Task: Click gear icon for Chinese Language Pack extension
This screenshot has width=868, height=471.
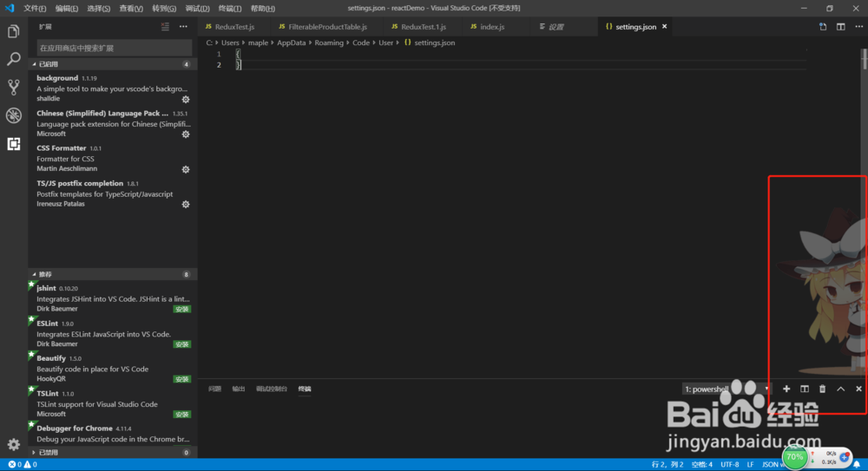Action: tap(186, 134)
